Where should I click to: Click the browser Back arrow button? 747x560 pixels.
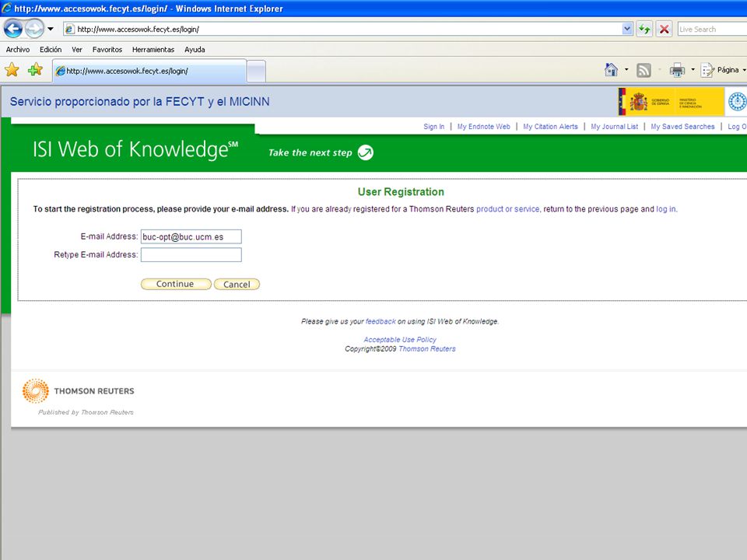(x=13, y=29)
